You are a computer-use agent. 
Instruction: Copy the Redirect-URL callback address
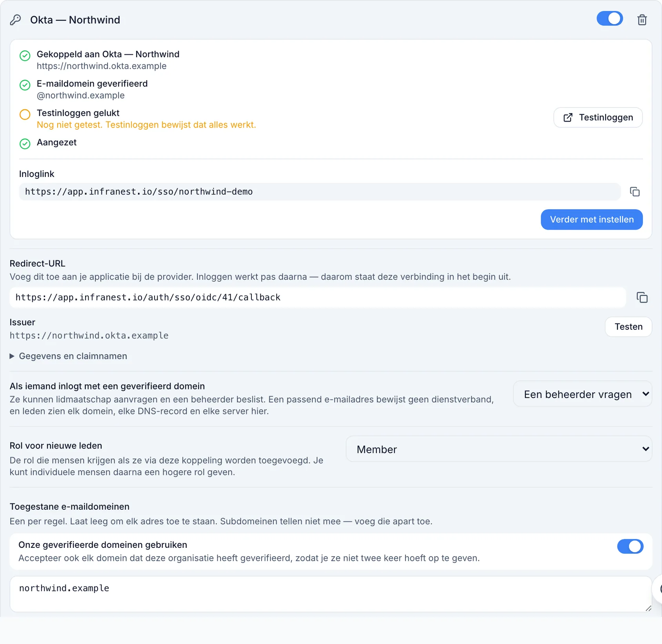tap(642, 297)
